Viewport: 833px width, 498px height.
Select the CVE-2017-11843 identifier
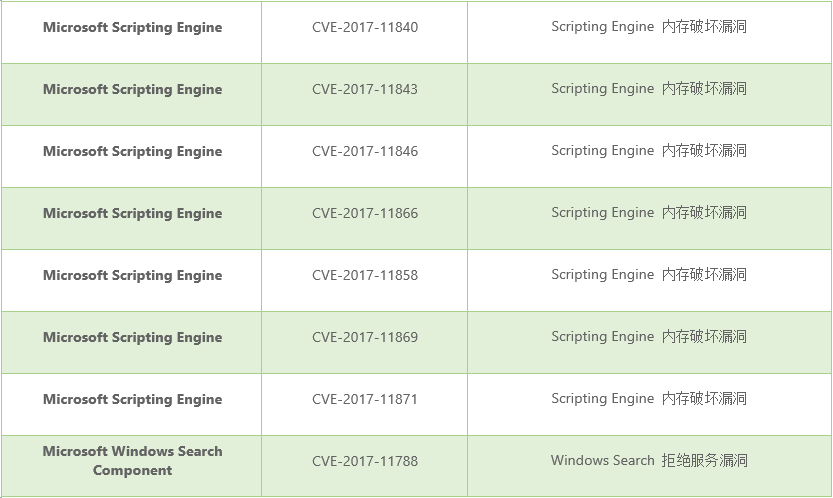point(364,90)
